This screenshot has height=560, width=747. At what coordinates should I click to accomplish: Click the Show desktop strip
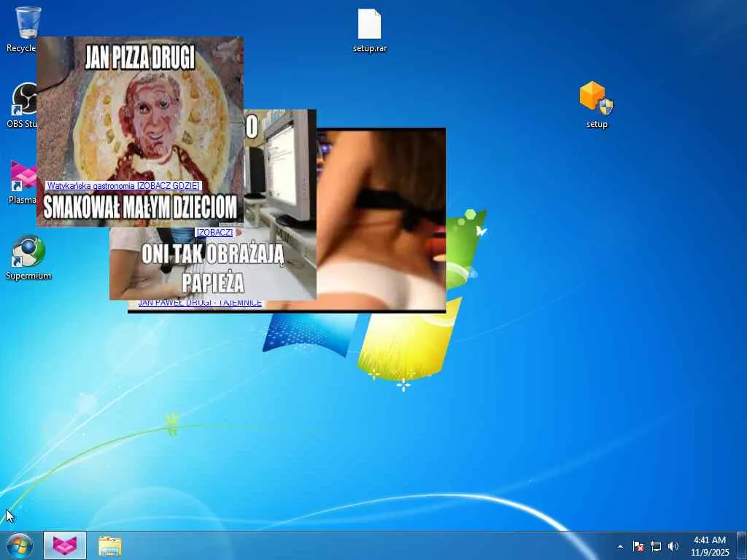[742, 545]
